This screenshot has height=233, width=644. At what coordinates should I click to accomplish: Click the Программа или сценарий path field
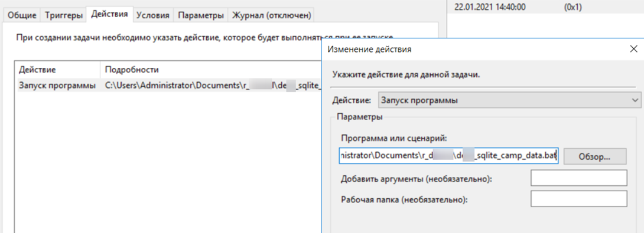click(x=448, y=156)
